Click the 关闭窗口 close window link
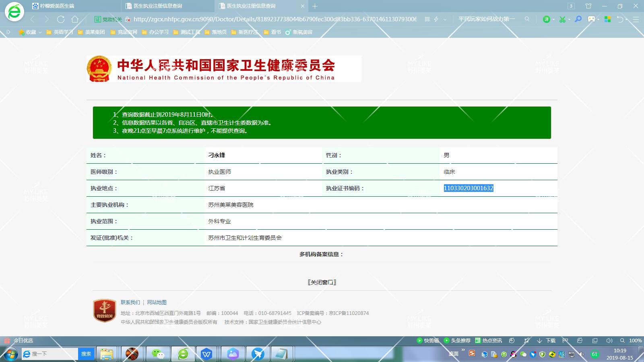Screen dimensions: 644x362 pos(322,282)
